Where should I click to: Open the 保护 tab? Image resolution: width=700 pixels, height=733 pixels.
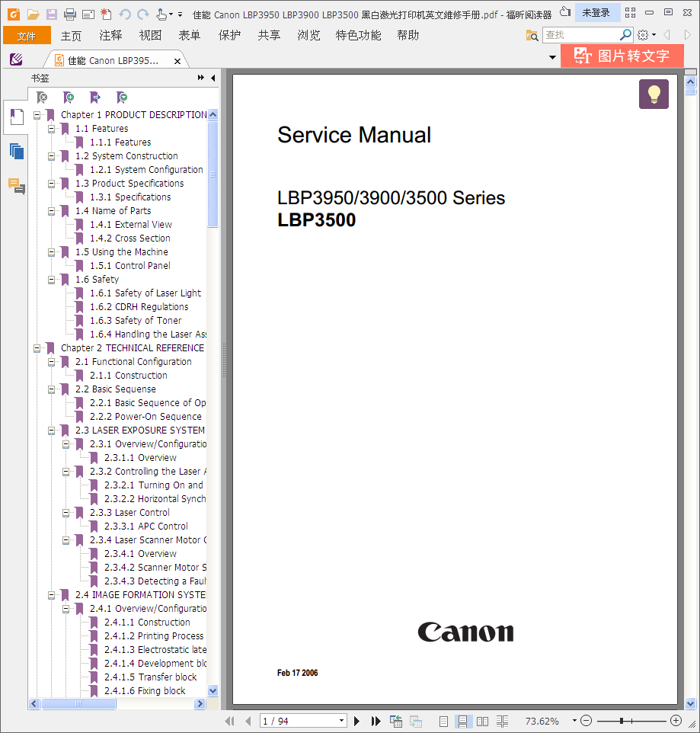pos(229,36)
